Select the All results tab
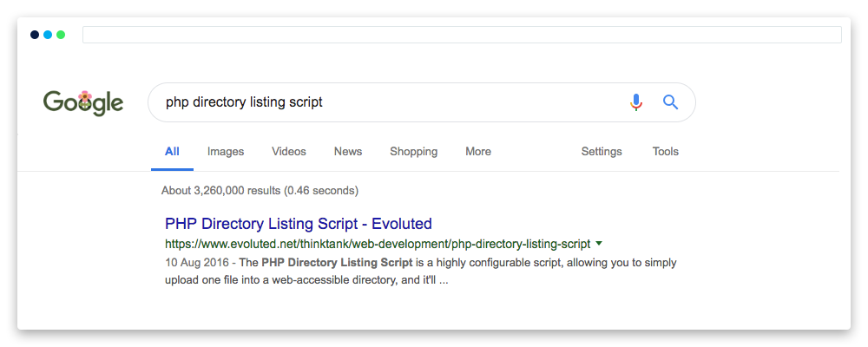Screen dimensions: 868x347 [x=172, y=152]
